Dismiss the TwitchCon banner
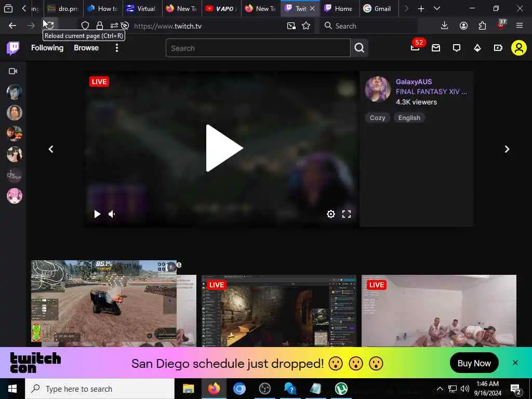The width and height of the screenshot is (532, 399). (x=515, y=363)
